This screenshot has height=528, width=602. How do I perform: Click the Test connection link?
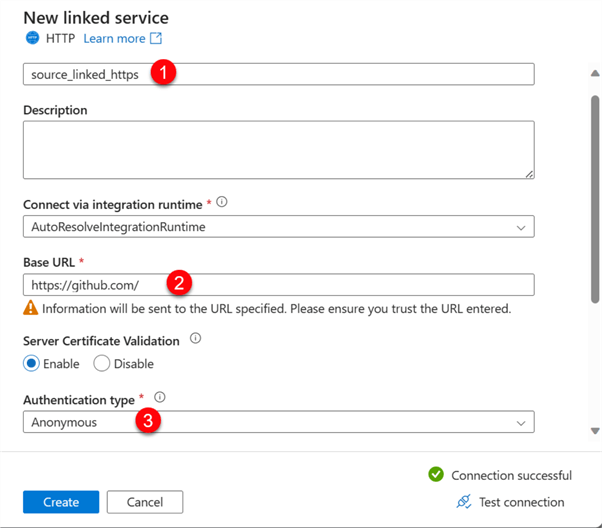523,502
